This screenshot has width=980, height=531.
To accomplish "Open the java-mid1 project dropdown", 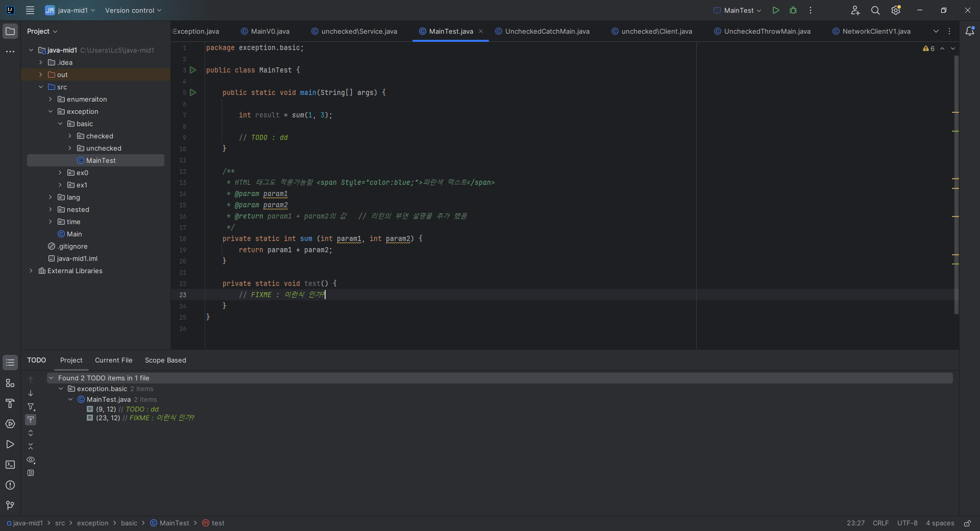I will [70, 10].
